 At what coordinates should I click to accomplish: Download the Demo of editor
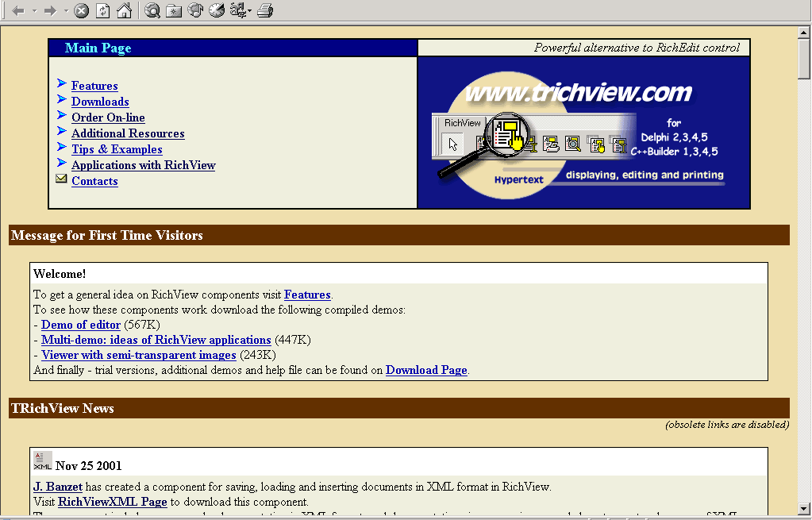pos(81,325)
